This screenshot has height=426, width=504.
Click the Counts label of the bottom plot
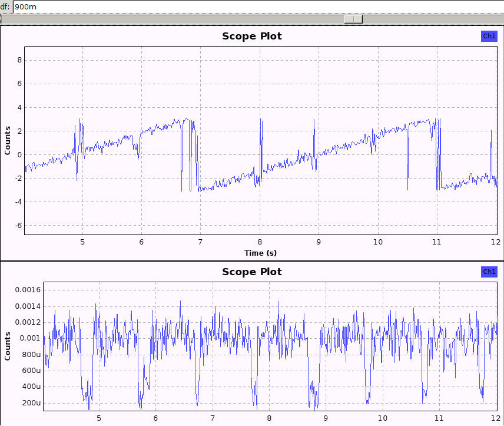tap(8, 346)
